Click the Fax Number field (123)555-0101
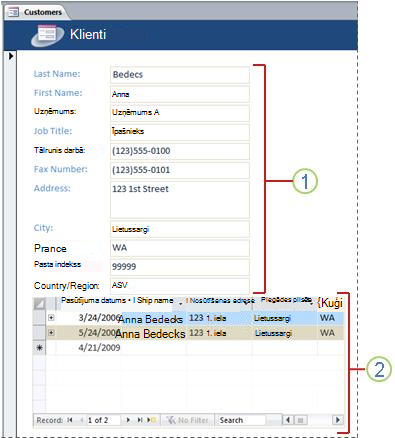Viewport: 395px width, 438px height. tap(180, 170)
